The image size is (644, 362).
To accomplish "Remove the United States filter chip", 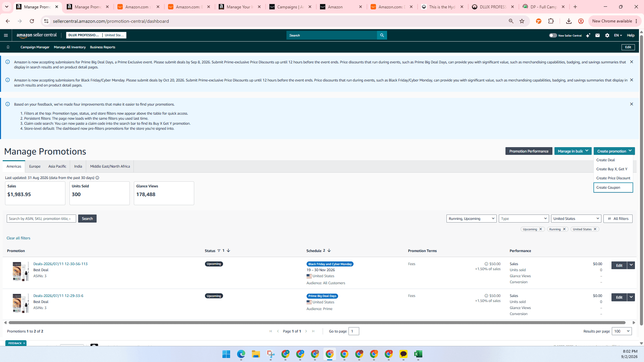I will point(595,229).
